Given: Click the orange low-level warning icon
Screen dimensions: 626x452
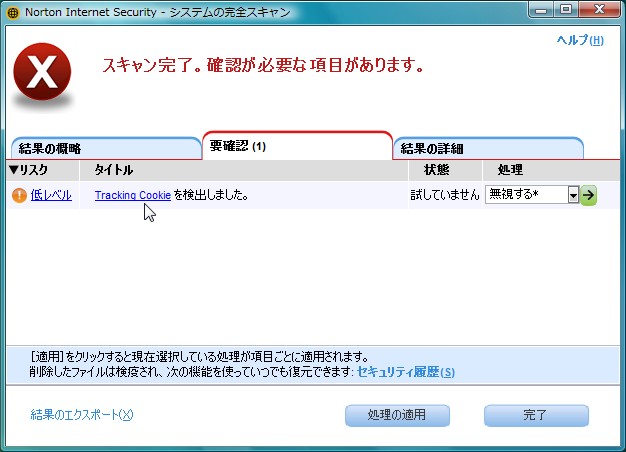Looking at the screenshot, I should tap(19, 195).
